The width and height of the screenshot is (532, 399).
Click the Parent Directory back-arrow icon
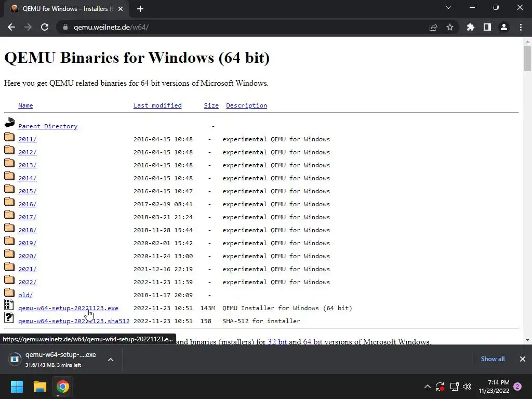9,123
